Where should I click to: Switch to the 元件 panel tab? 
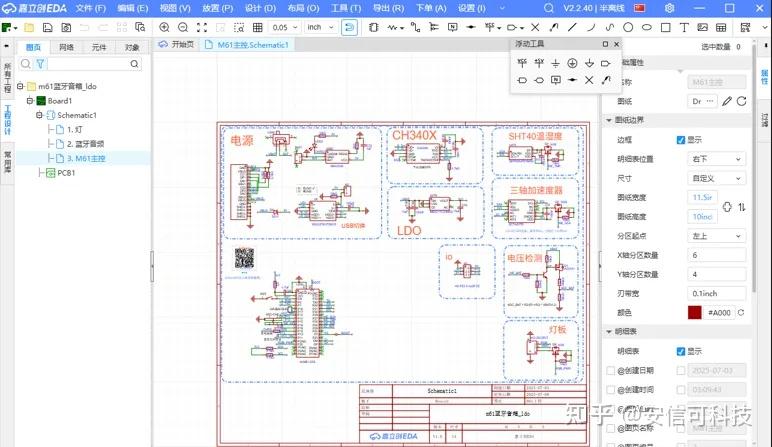tap(99, 47)
